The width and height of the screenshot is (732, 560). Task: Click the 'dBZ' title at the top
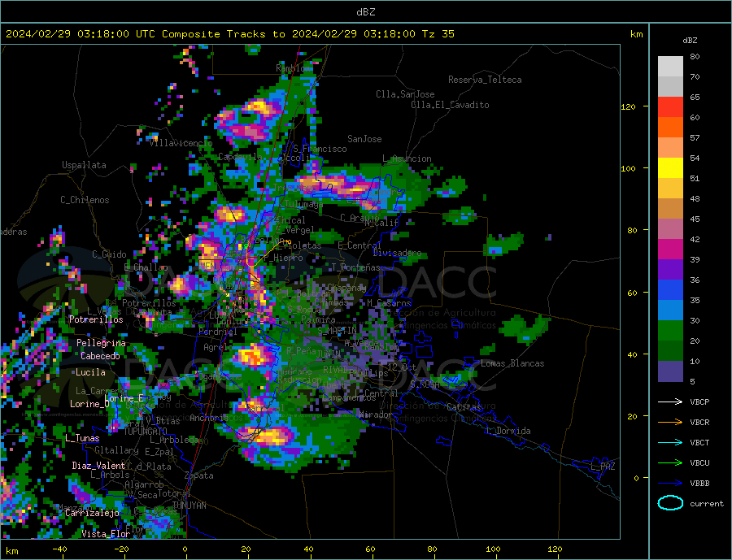(365, 12)
